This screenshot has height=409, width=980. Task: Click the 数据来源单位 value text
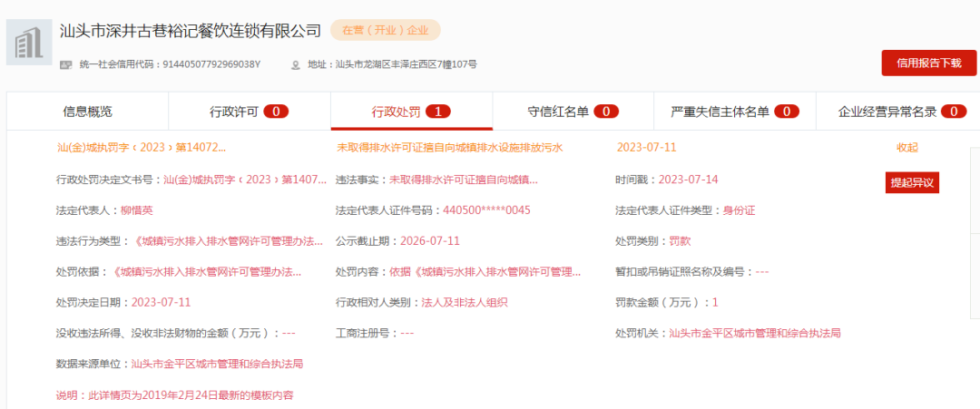pyautogui.click(x=218, y=364)
